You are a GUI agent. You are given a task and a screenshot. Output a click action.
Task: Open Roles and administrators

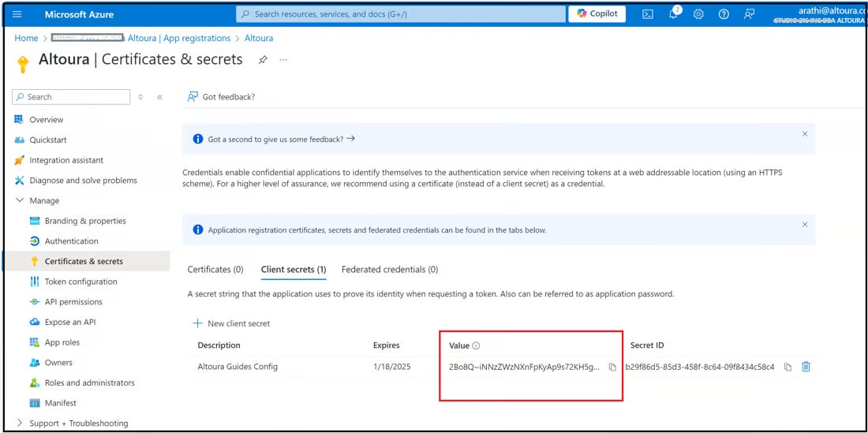(x=90, y=383)
